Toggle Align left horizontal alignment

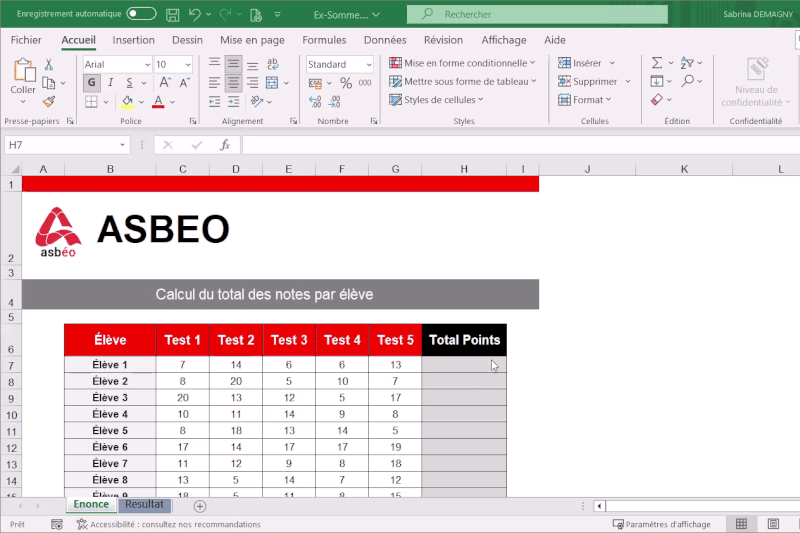tap(214, 83)
